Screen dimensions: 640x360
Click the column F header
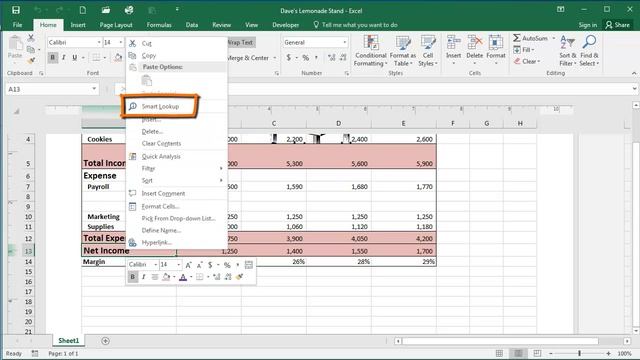(x=453, y=123)
